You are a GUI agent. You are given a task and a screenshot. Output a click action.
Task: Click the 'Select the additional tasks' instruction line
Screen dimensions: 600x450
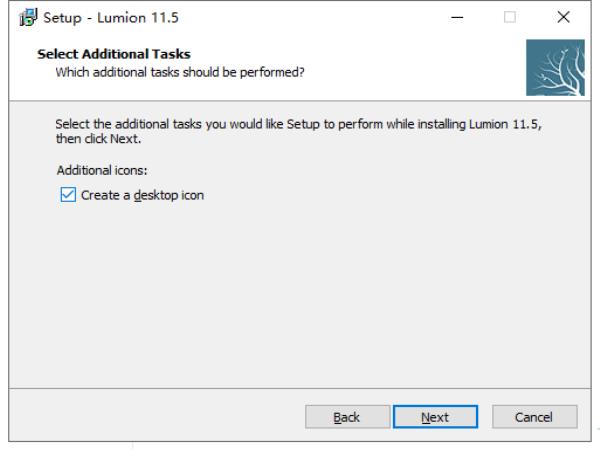coord(298,124)
